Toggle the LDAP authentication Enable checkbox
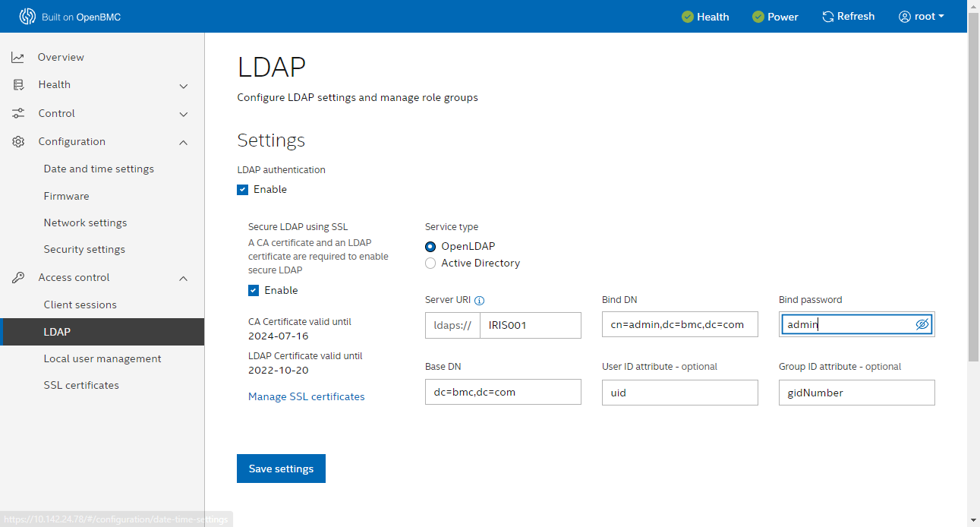Viewport: 980px width, 527px height. tap(243, 190)
